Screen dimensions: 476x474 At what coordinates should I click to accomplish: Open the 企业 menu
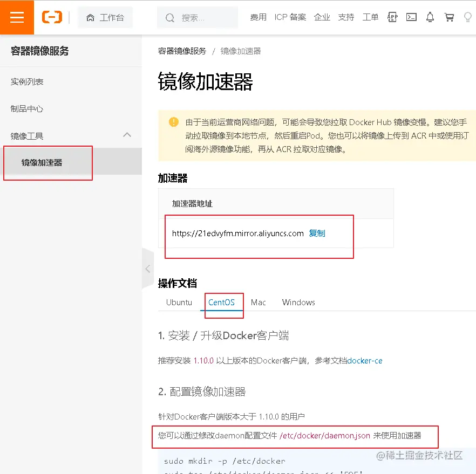[322, 17]
